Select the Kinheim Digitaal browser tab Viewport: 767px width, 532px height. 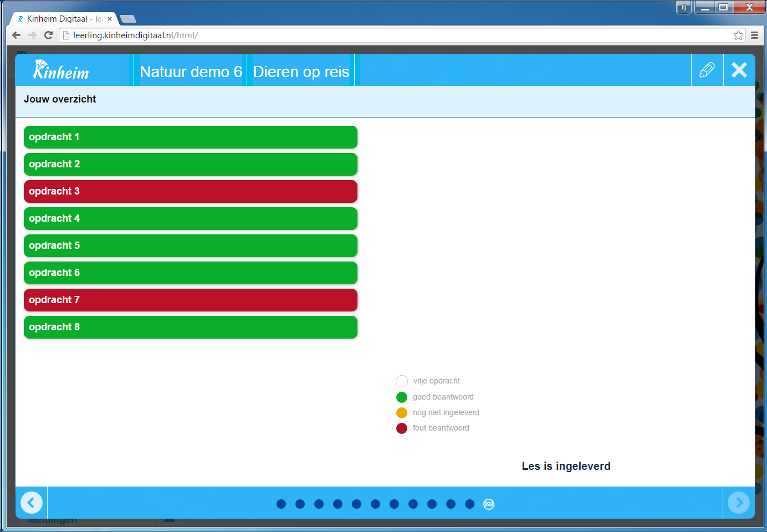[x=64, y=19]
